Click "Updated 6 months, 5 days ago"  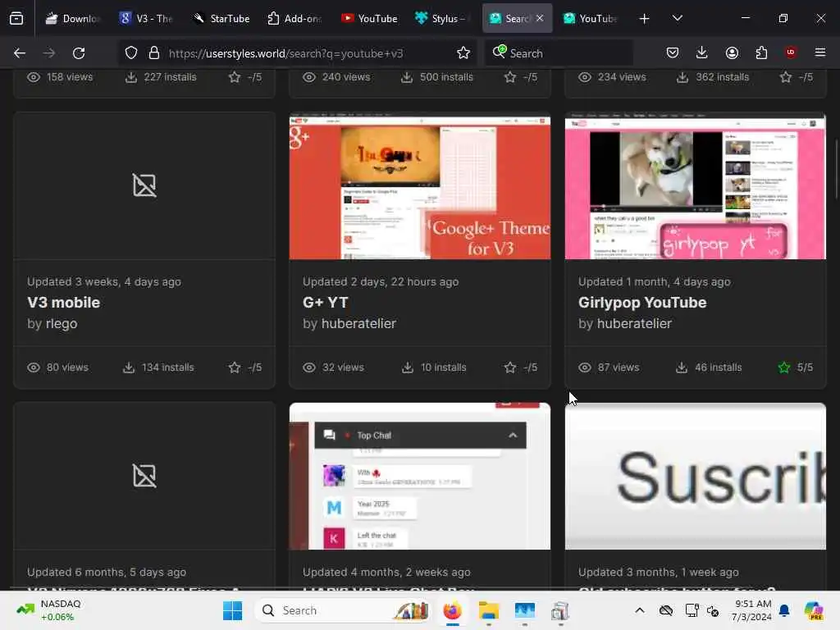(107, 572)
